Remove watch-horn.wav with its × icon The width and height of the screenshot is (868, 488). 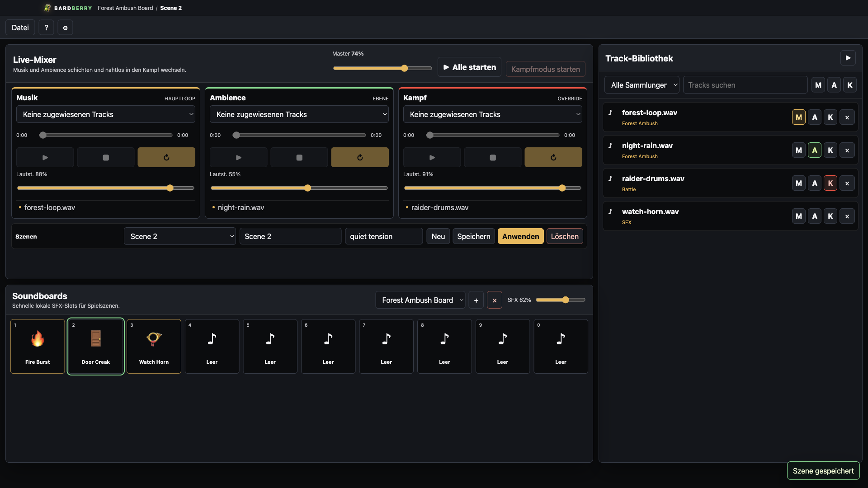tap(847, 216)
